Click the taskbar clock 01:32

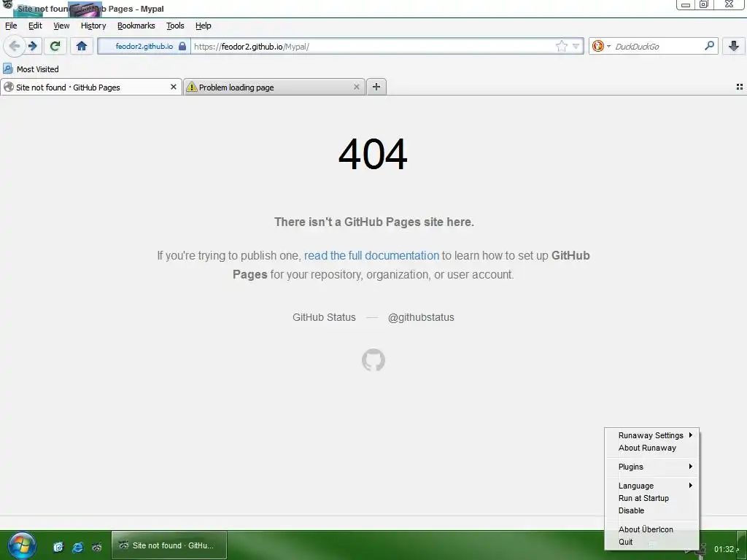point(724,549)
